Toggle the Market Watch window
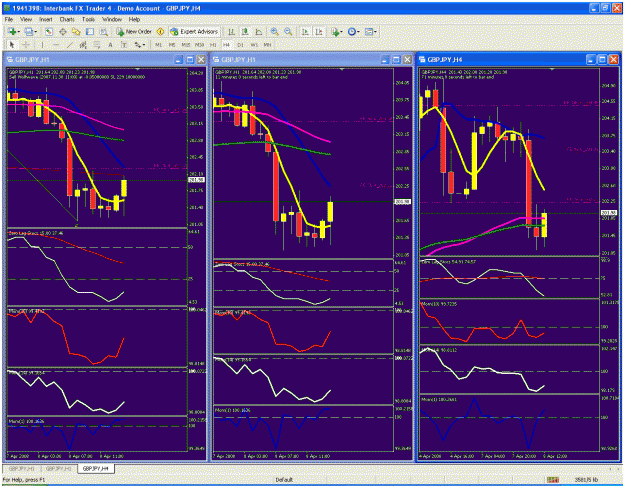Viewport: 625px width, 486px height. tap(49, 31)
